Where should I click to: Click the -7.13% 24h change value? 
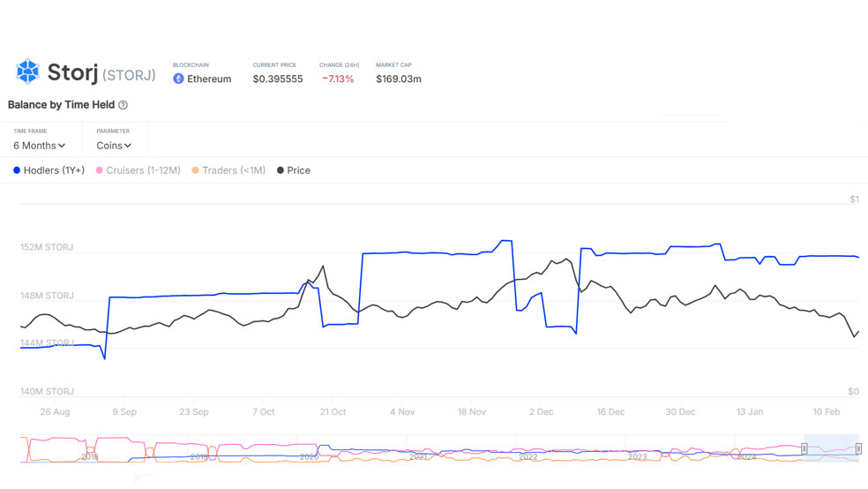pos(338,79)
